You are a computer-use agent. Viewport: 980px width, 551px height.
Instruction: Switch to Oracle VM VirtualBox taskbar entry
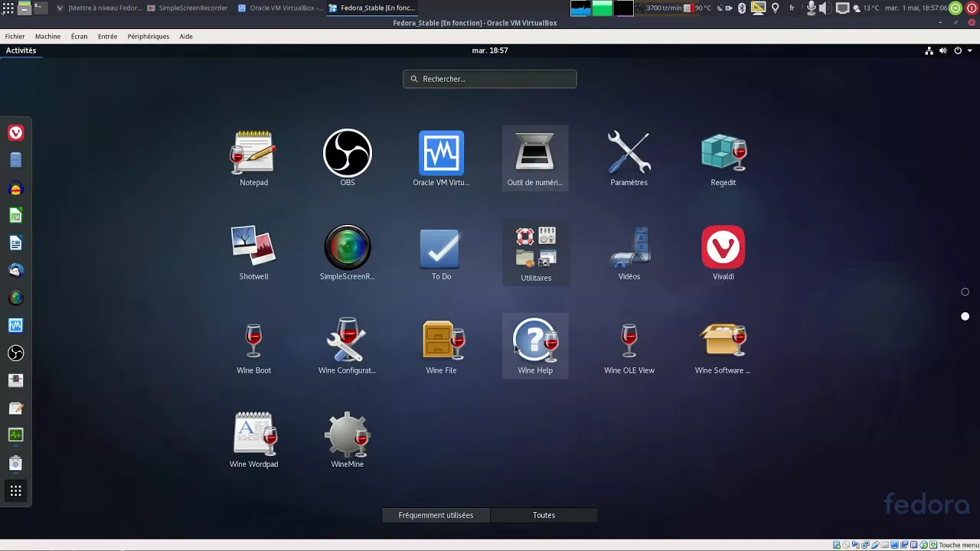pyautogui.click(x=280, y=8)
